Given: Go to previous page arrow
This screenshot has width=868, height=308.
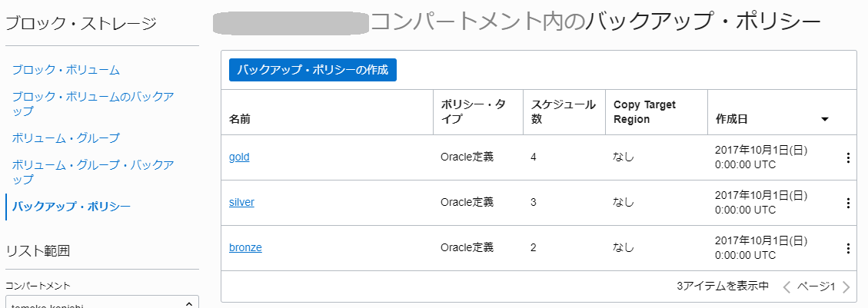Looking at the screenshot, I should click(787, 287).
